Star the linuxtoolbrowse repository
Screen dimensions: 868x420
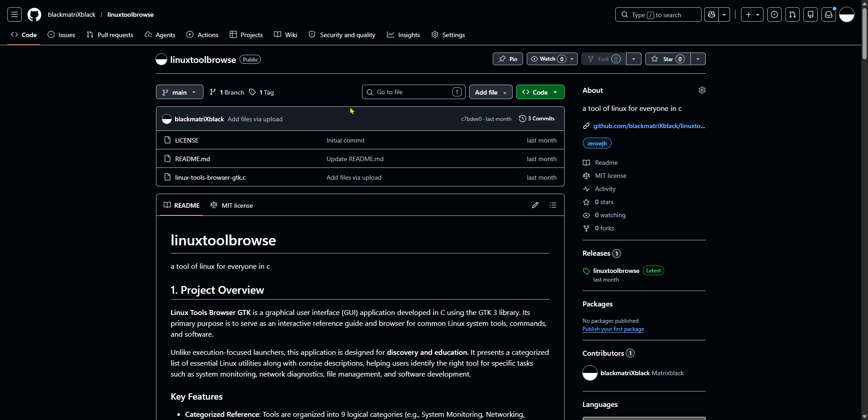[x=668, y=59]
